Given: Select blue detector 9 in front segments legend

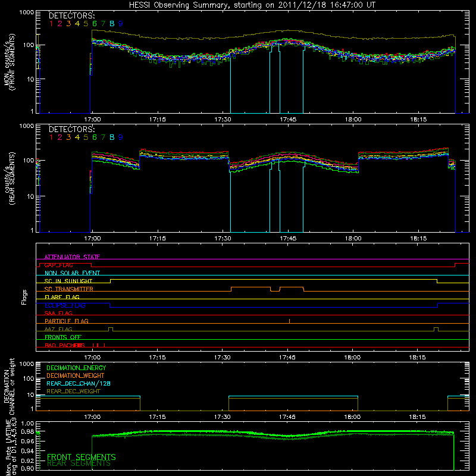Looking at the screenshot, I should 121,24.
